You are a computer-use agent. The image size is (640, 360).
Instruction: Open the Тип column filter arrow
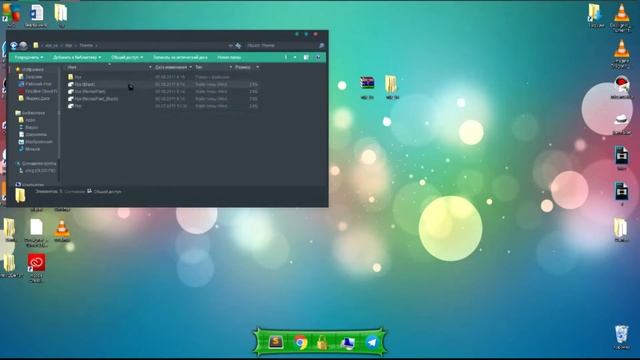click(231, 67)
